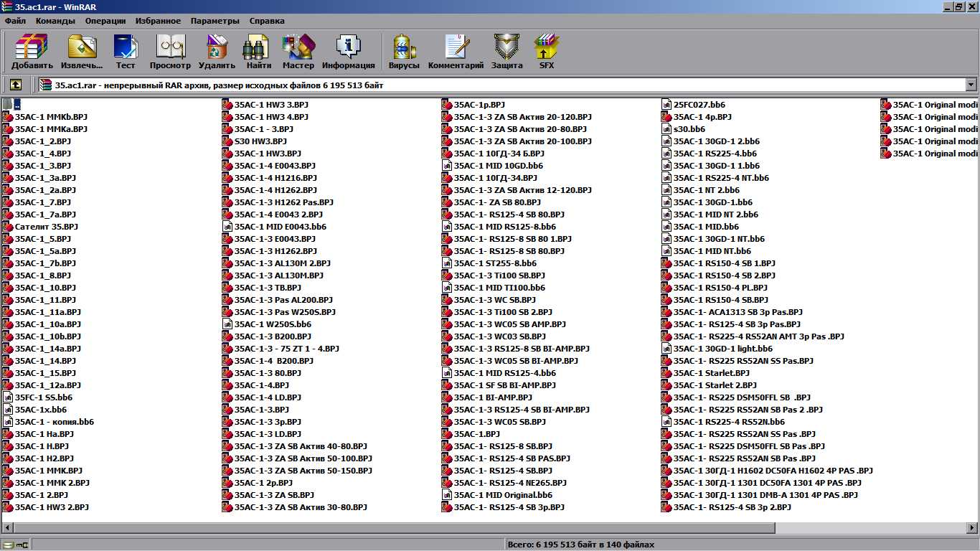This screenshot has height=551, width=980.
Task: Select file 35AC-1 10ГД-34 Б.BPJ
Action: [x=499, y=153]
